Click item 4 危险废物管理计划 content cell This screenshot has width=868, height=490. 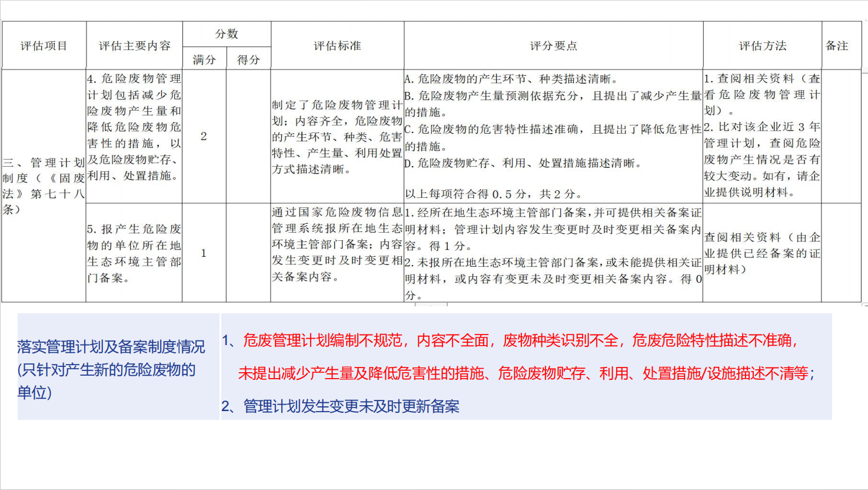pos(134,127)
